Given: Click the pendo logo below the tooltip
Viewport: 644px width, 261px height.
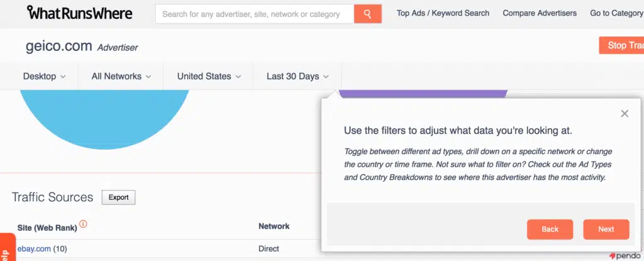Looking at the screenshot, I should [625, 256].
